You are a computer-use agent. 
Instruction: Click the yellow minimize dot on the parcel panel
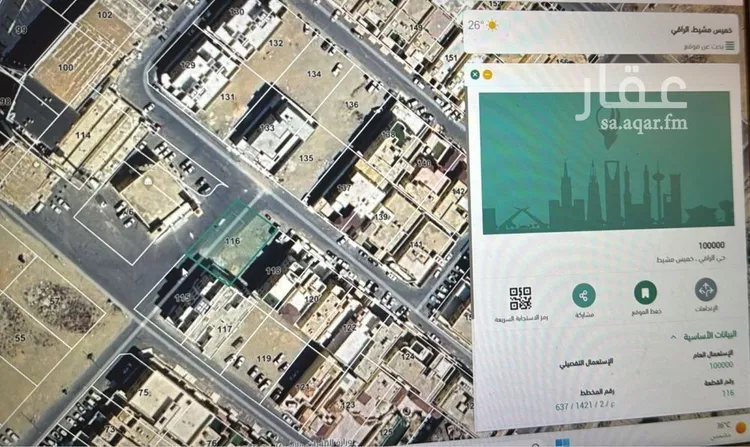[x=487, y=75]
